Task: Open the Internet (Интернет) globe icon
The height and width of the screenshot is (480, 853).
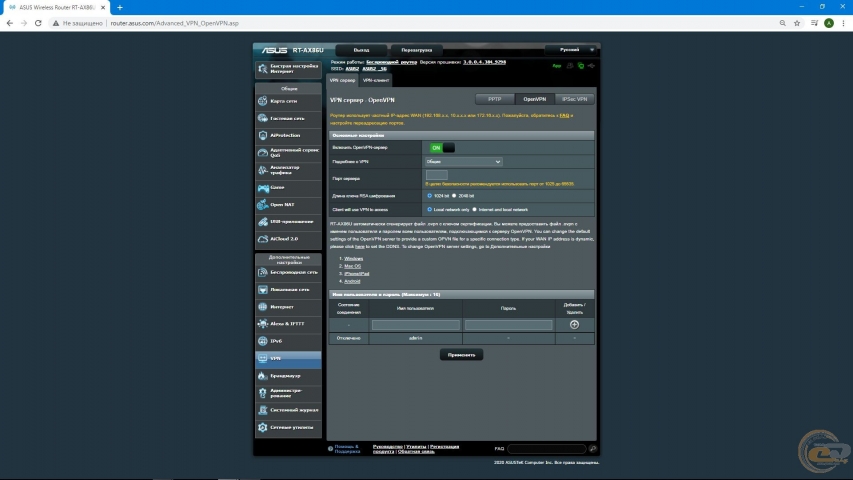Action: tap(263, 307)
